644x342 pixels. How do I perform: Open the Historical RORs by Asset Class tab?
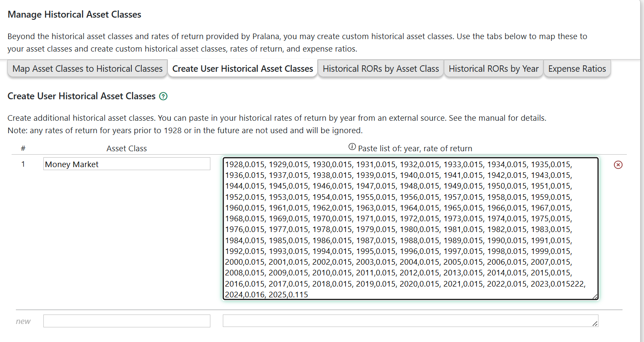coord(381,69)
